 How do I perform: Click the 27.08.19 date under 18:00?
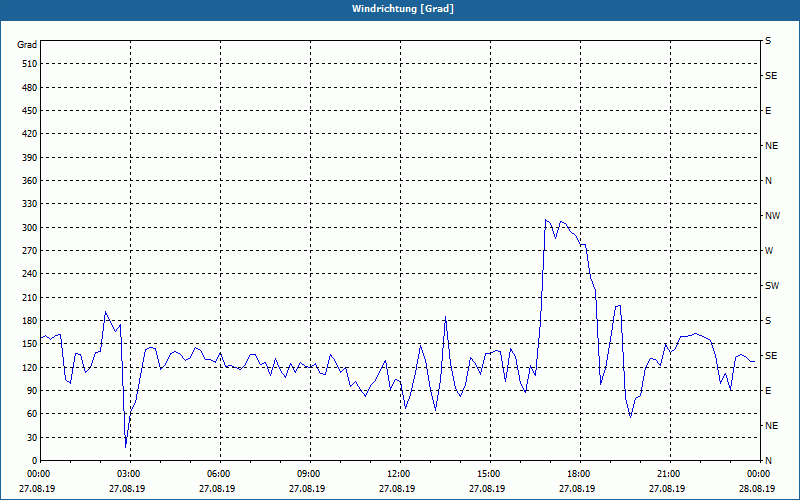pos(577,488)
